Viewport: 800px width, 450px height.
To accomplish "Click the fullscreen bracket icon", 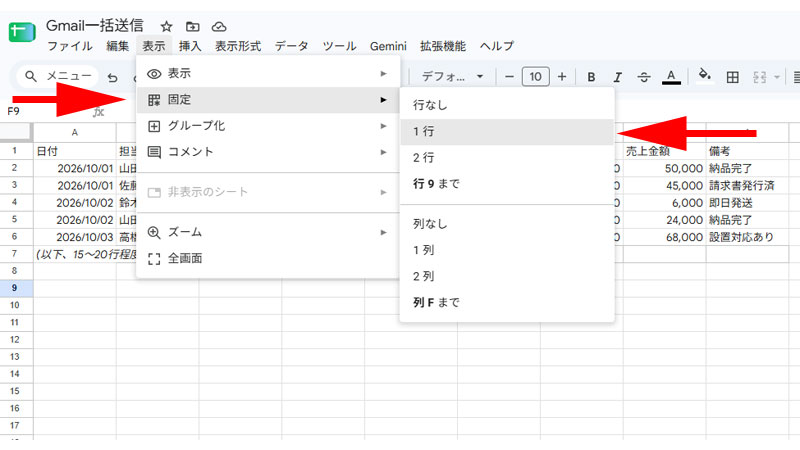I will point(154,259).
